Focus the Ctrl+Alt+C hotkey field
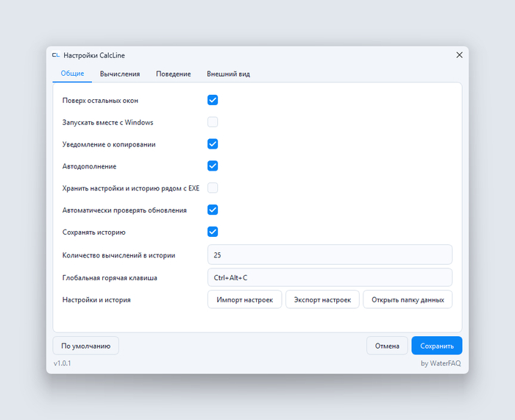Viewport: 515px width, 420px height. (330, 277)
